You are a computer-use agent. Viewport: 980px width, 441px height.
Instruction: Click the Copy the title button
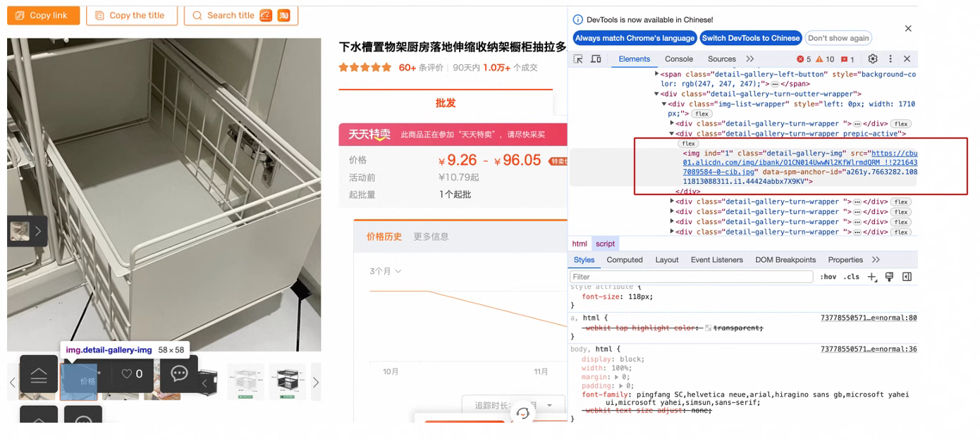tap(131, 15)
